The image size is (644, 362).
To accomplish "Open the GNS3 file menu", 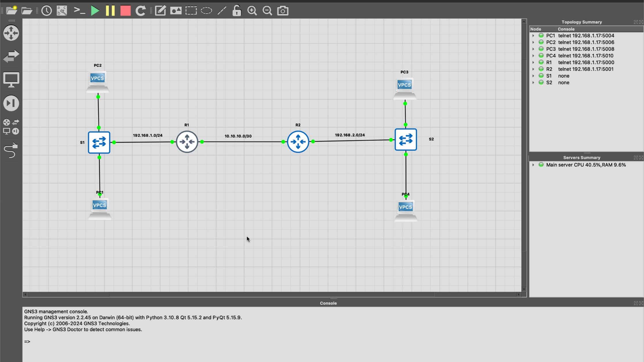I will 12,11.
